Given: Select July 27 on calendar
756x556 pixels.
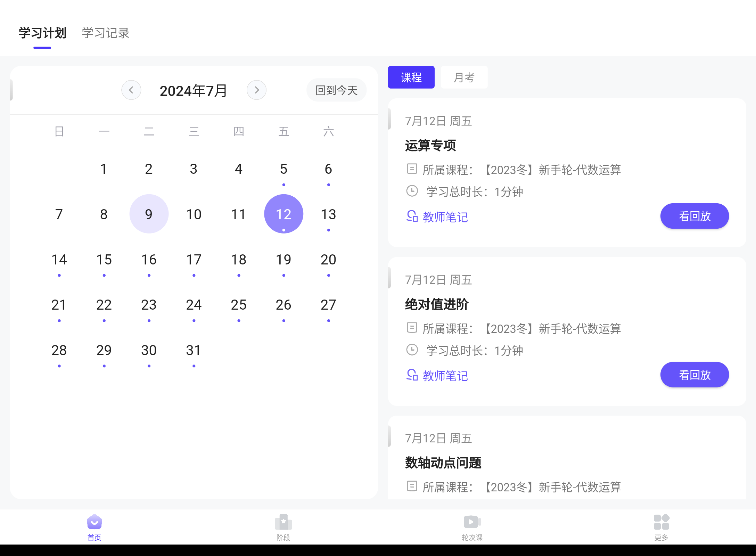Looking at the screenshot, I should (328, 305).
